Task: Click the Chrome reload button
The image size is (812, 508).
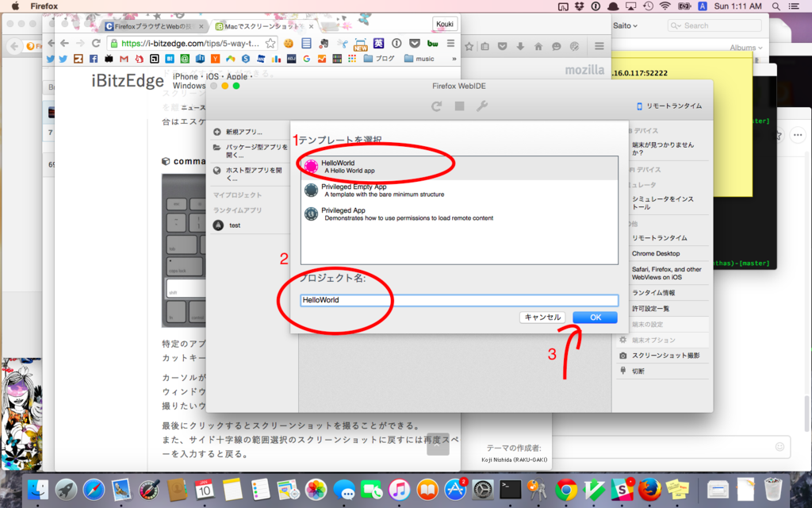Action: (x=96, y=43)
